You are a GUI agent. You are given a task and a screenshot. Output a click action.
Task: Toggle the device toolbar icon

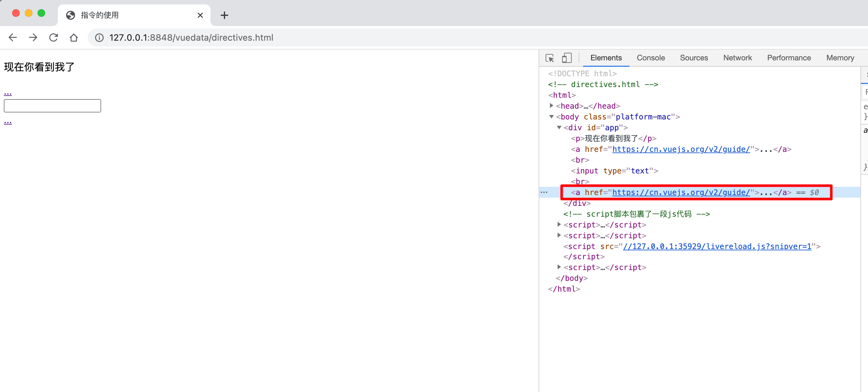point(567,58)
